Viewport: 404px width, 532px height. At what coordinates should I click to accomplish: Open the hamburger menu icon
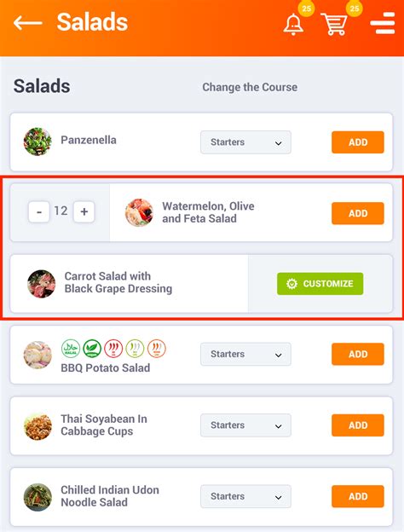(383, 23)
